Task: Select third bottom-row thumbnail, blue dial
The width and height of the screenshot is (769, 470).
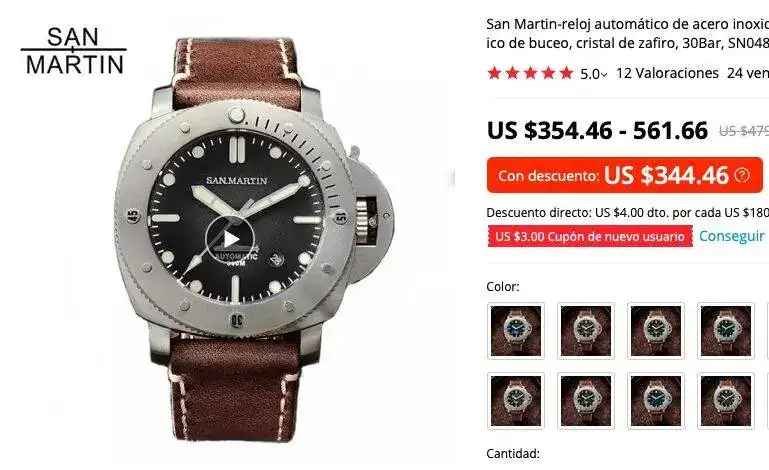Action: coord(656,401)
